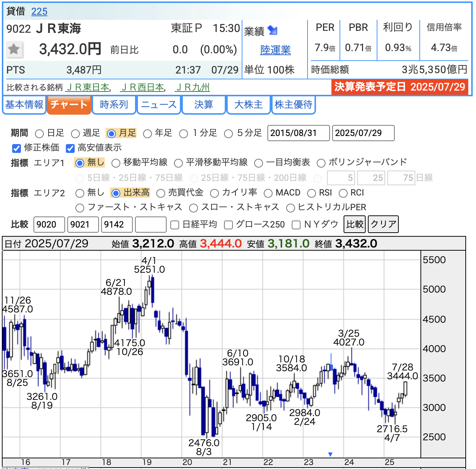Click the star favorite icon

14,49
